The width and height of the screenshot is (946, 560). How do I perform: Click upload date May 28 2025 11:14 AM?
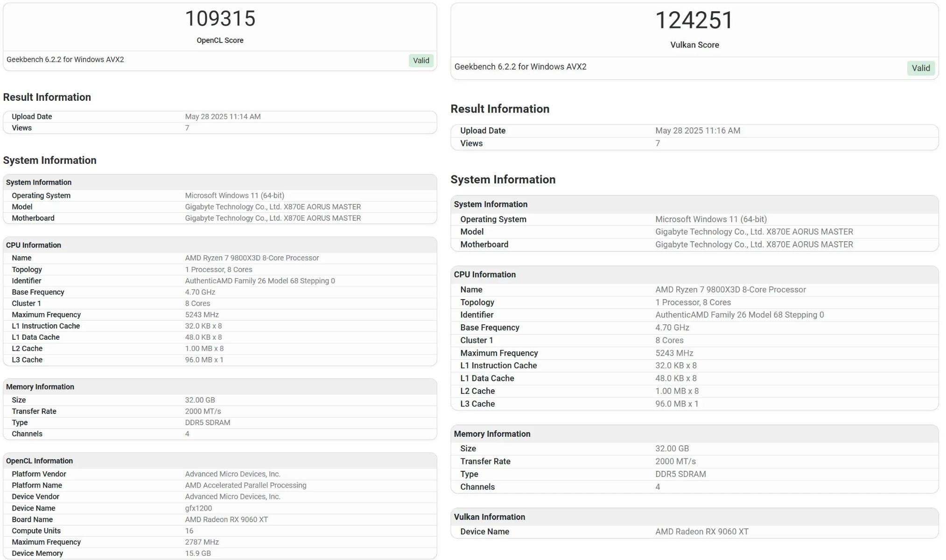coord(223,117)
